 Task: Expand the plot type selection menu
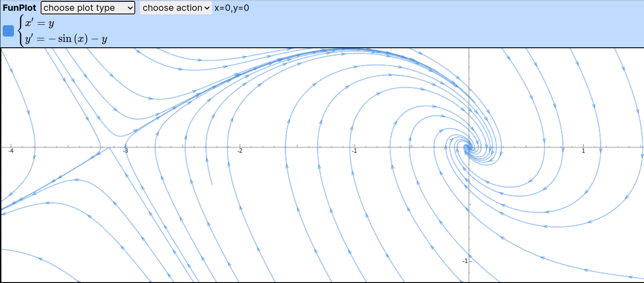click(x=87, y=8)
